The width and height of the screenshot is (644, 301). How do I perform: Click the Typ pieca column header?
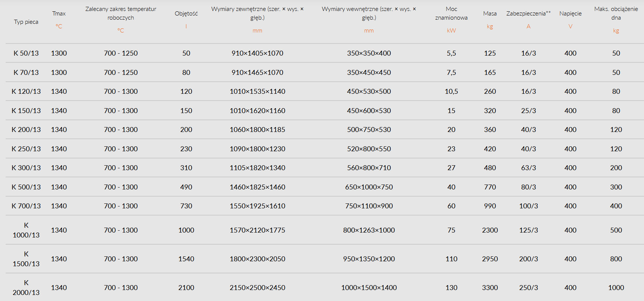pyautogui.click(x=26, y=22)
